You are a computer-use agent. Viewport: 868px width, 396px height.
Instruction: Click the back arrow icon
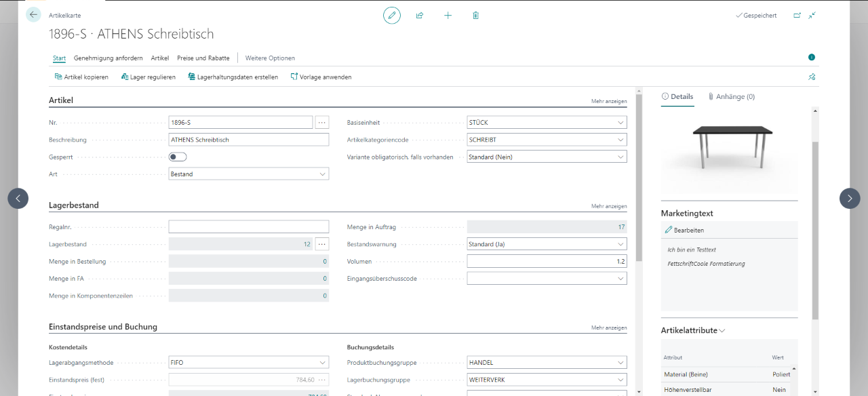pyautogui.click(x=33, y=14)
